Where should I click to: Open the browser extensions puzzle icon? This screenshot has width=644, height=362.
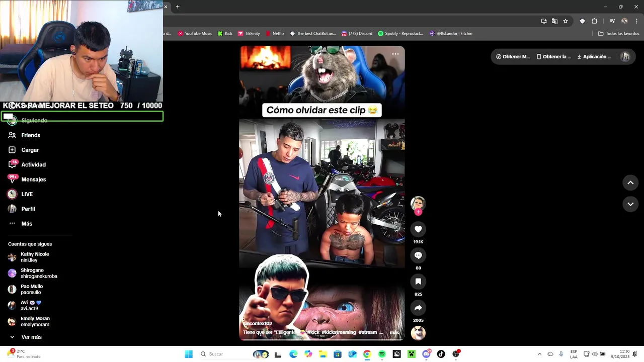tap(595, 21)
